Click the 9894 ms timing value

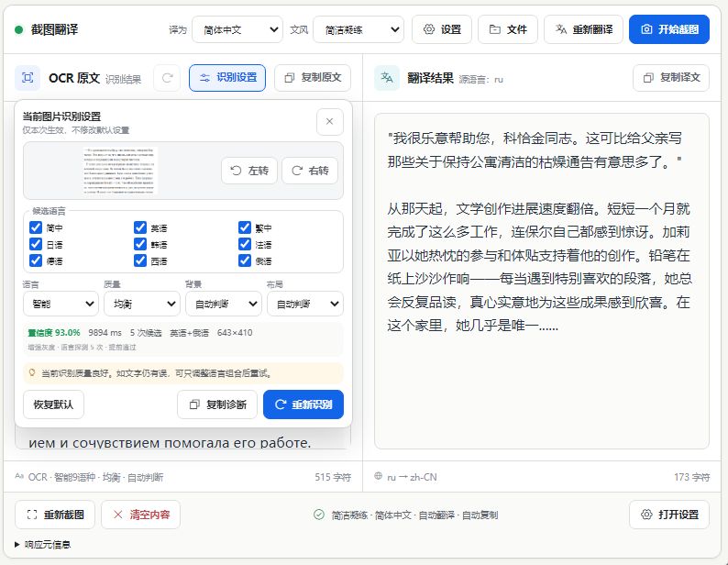(x=105, y=333)
